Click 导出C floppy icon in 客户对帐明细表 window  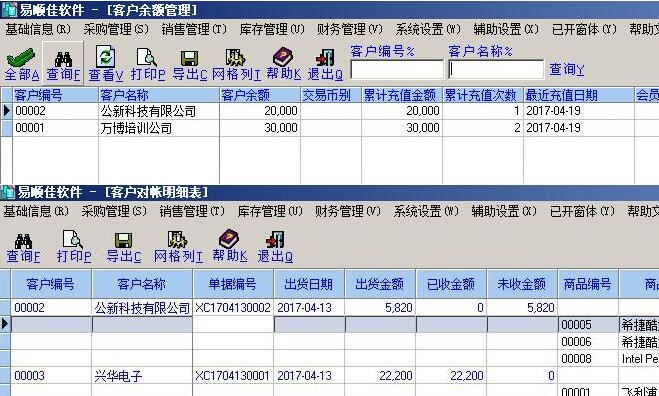click(124, 241)
